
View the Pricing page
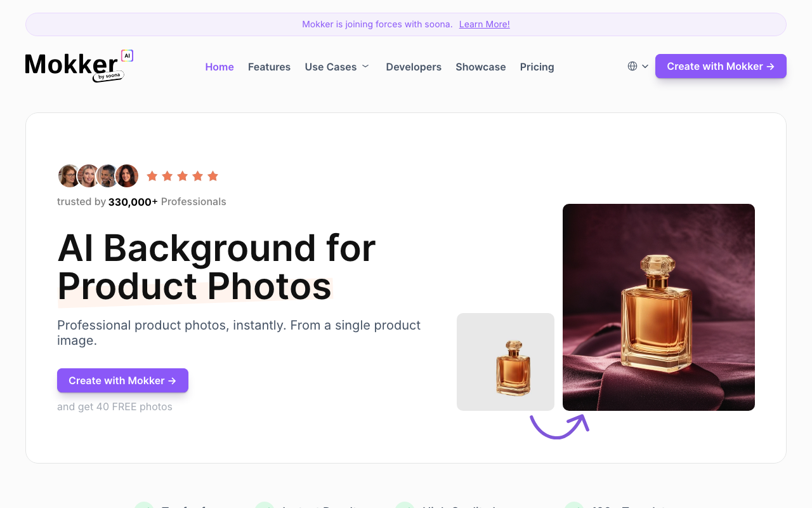[537, 67]
